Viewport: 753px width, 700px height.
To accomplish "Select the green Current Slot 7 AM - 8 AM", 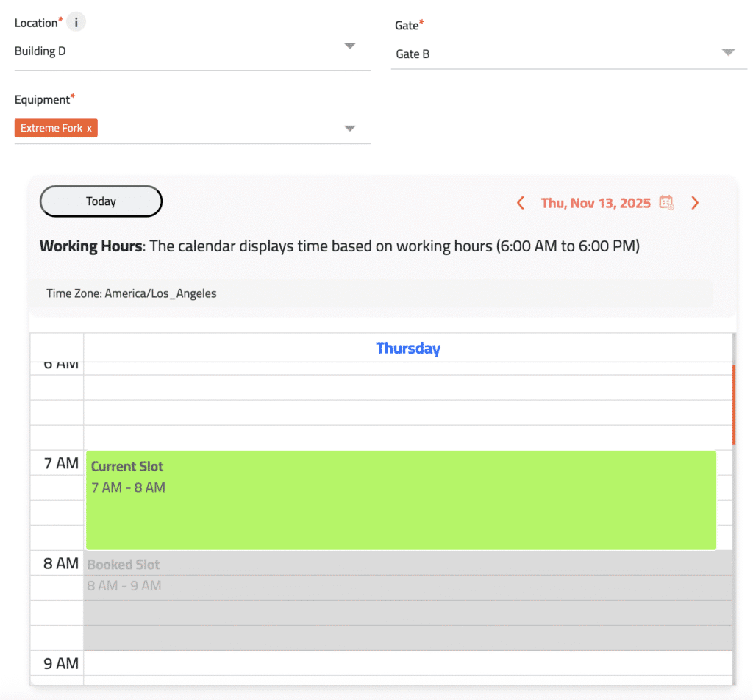I will pyautogui.click(x=401, y=500).
